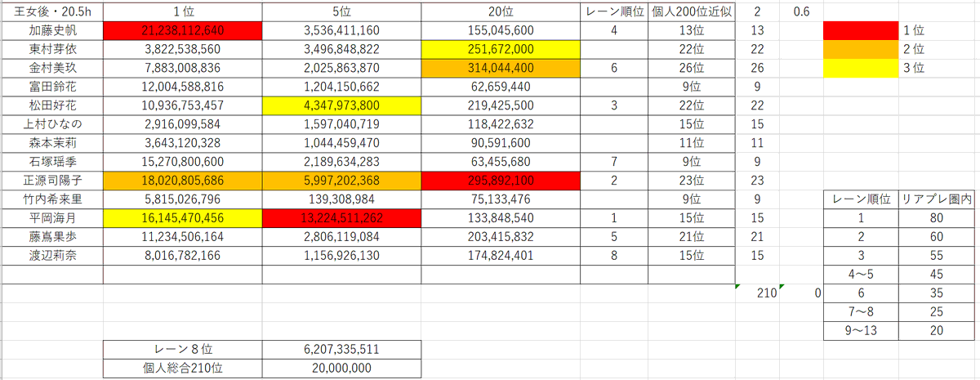Viewport: 980px width, 380px height.
Task: Select the cell 2,916,099,584
Action: point(183,124)
